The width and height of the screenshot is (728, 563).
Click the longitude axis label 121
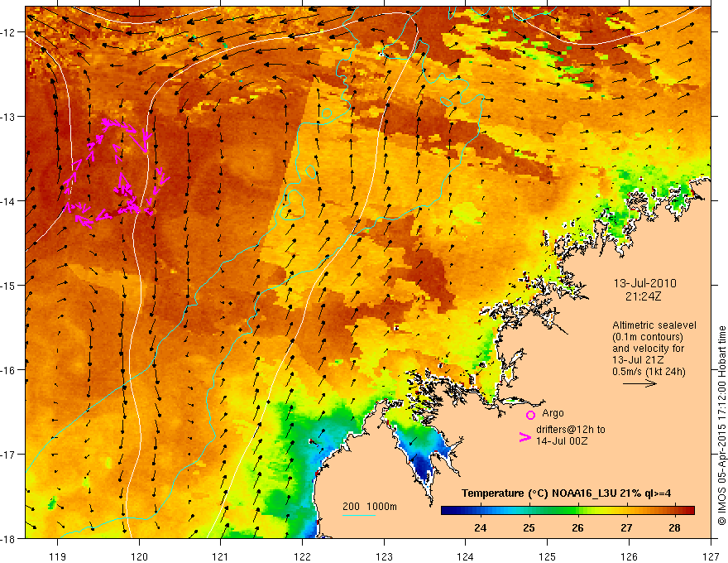click(x=221, y=556)
